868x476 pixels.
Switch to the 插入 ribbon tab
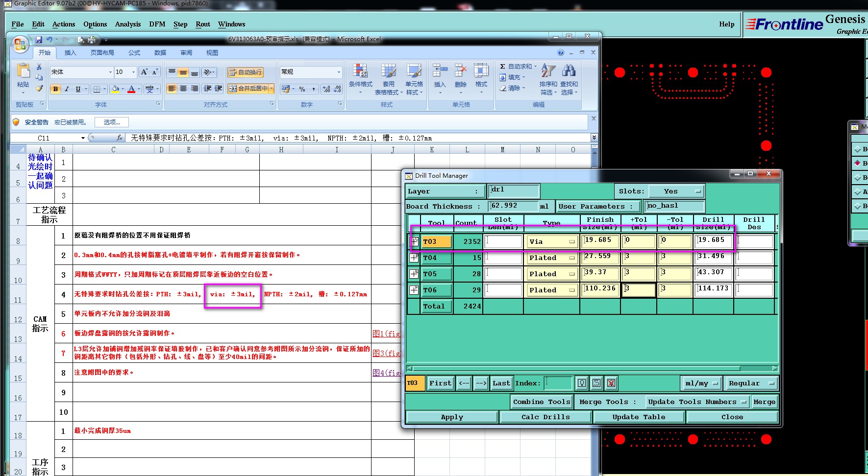click(71, 52)
